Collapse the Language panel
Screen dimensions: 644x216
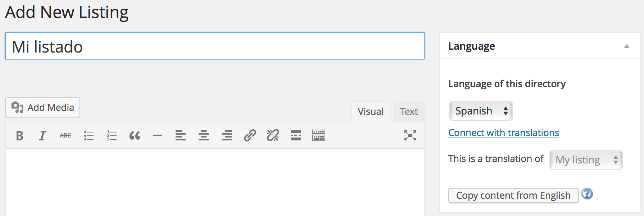click(627, 46)
